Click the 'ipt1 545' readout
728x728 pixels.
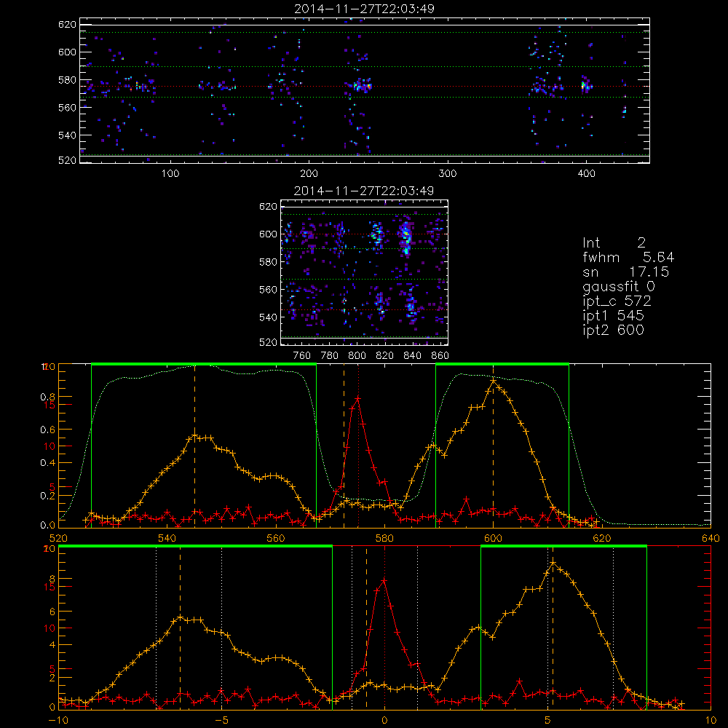(x=613, y=316)
